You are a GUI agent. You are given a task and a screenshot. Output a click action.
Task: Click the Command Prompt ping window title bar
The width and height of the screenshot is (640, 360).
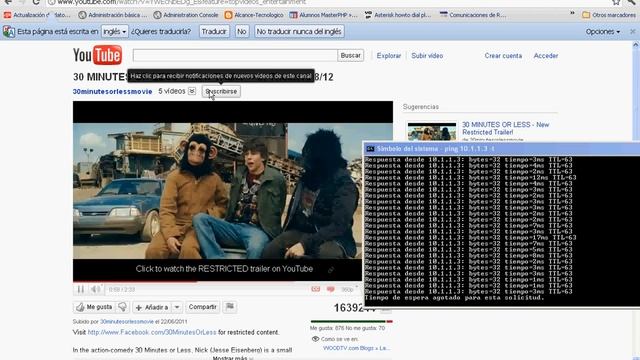click(x=502, y=149)
